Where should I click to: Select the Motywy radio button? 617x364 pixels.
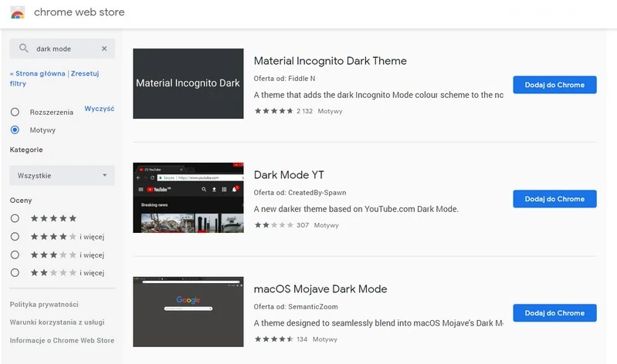[15, 130]
